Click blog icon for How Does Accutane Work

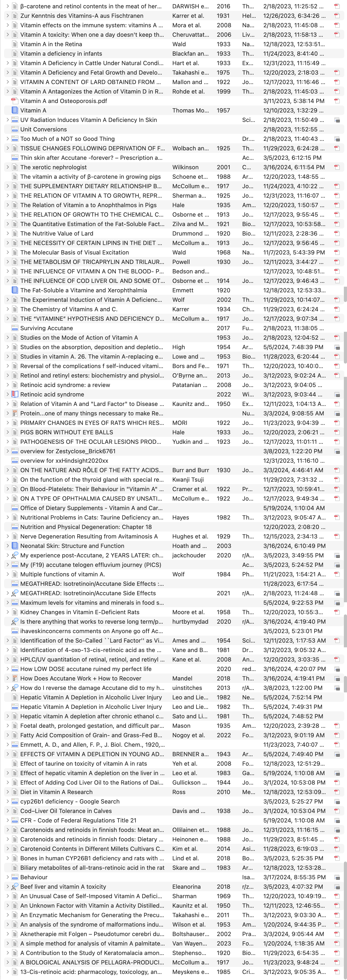[x=15, y=678]
